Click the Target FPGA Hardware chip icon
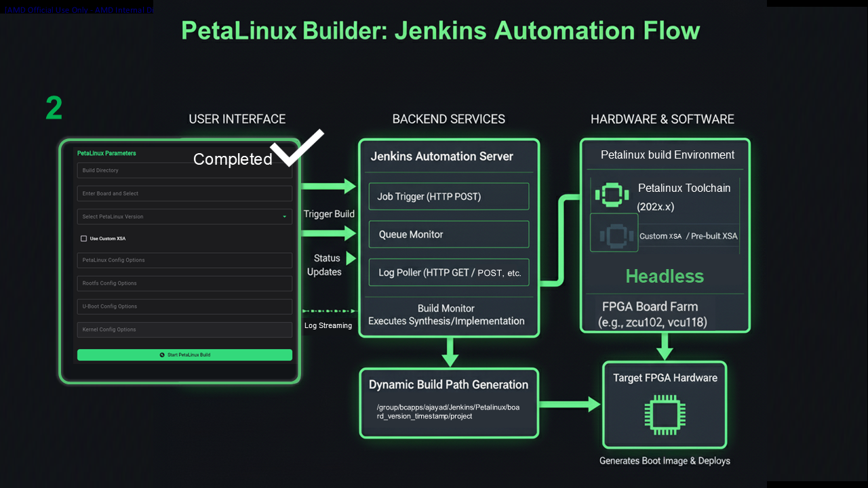 (x=665, y=415)
